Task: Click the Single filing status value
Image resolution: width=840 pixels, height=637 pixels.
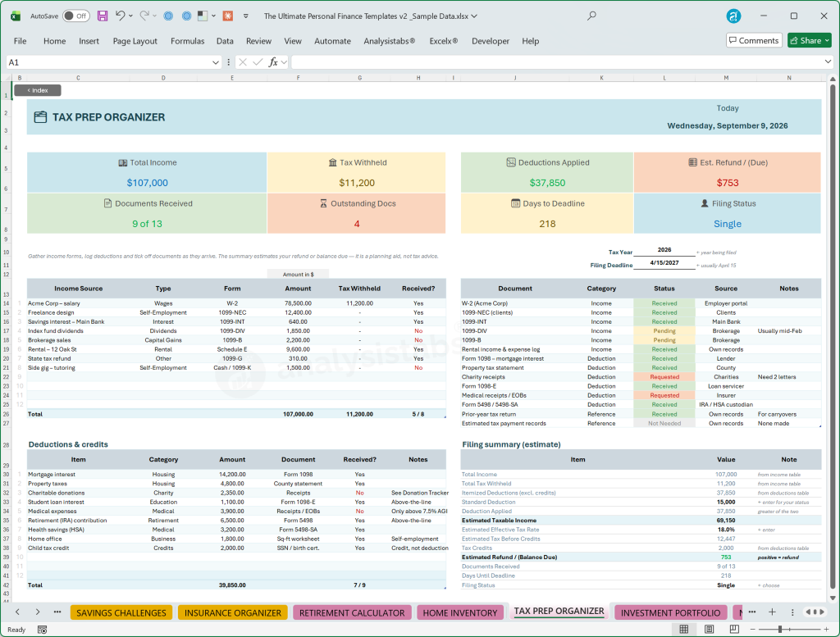Action: pyautogui.click(x=727, y=224)
